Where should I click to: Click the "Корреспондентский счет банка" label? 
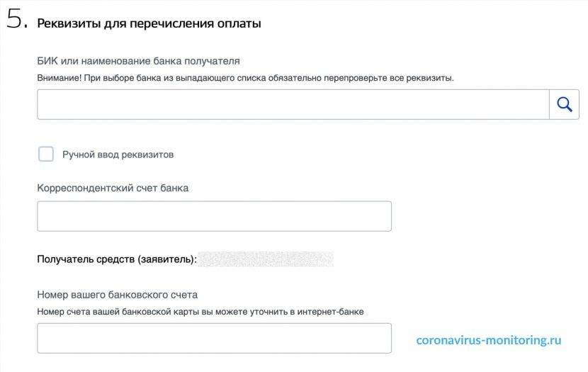(113, 188)
